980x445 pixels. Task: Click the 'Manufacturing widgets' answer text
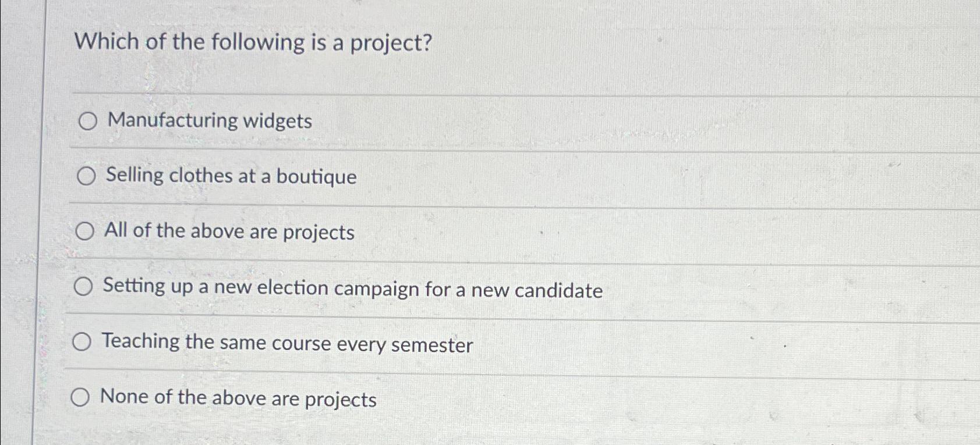coord(210,121)
